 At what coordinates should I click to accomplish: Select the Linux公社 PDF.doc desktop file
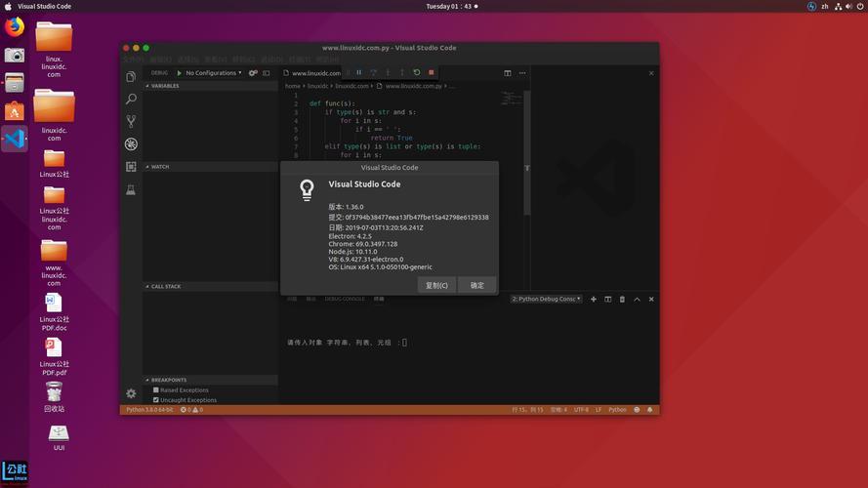[55, 312]
